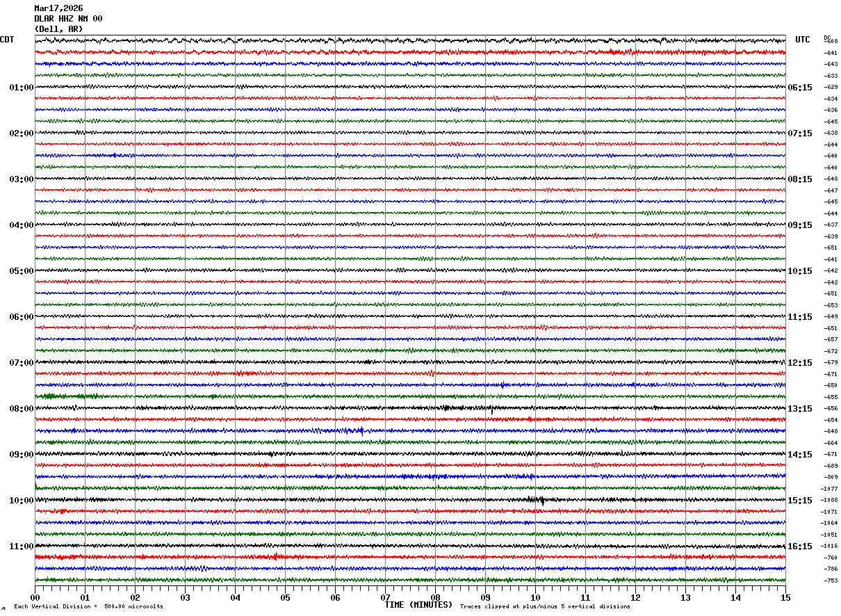Select the 15:15 UTC time label
Screen dimensions: 841x616
pos(800,501)
